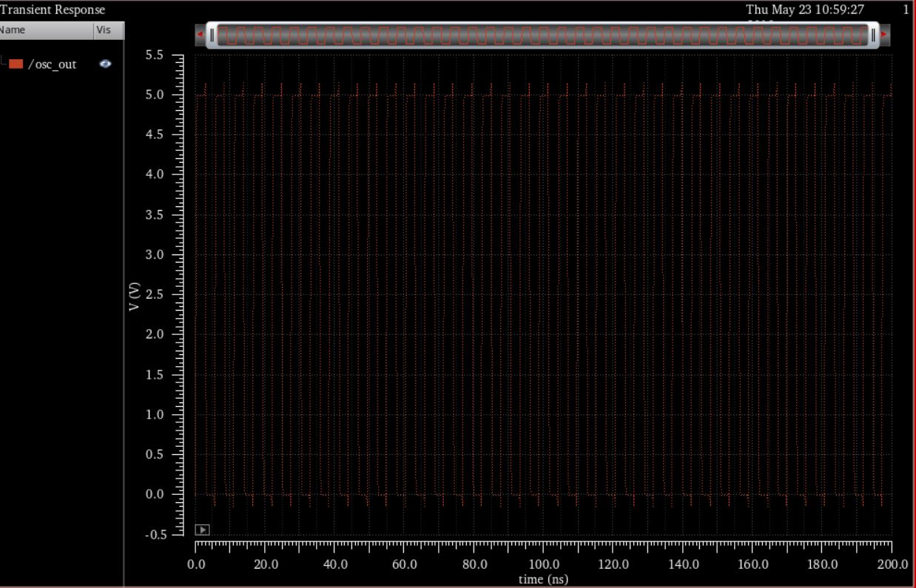This screenshot has height=588, width=916.
Task: Click the Transient Response title
Action: (52, 10)
